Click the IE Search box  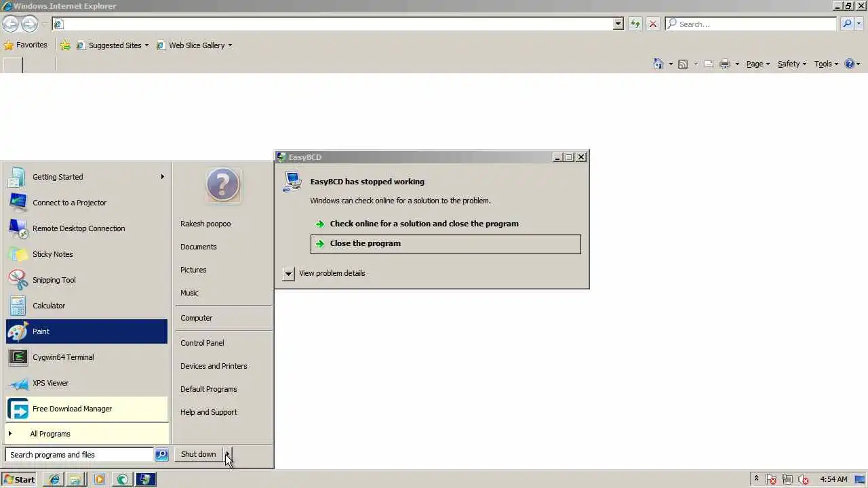tap(751, 24)
